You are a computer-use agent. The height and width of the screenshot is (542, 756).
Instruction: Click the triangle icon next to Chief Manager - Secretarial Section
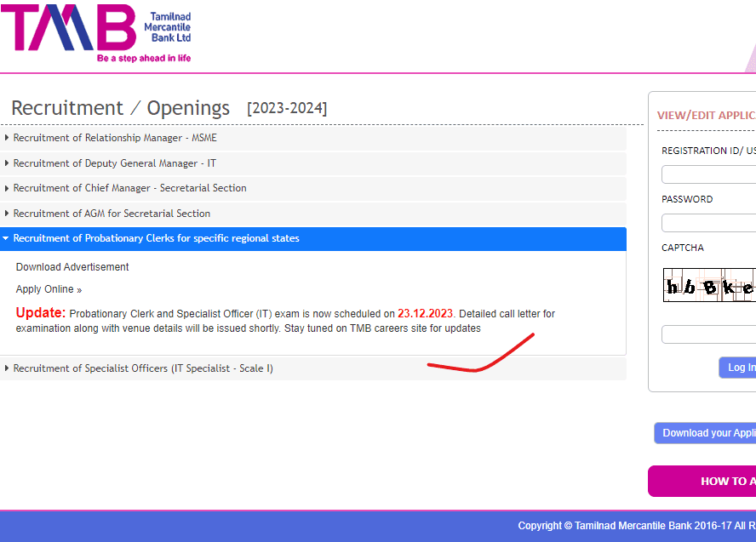coord(8,188)
